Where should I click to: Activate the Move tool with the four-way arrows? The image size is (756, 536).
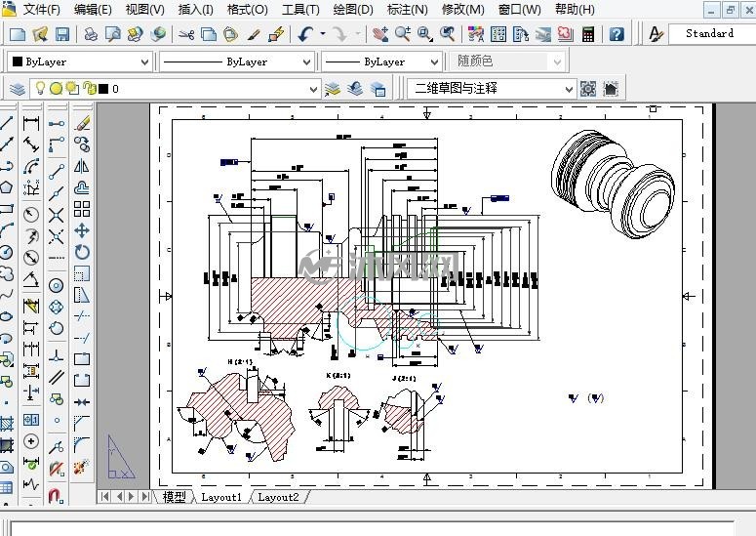(82, 230)
